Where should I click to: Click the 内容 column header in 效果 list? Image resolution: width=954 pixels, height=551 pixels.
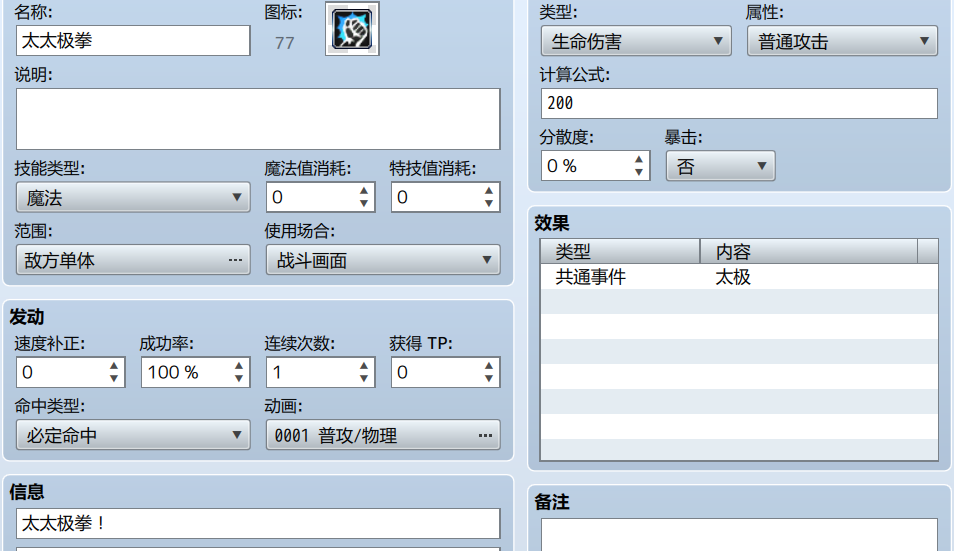pyautogui.click(x=809, y=251)
